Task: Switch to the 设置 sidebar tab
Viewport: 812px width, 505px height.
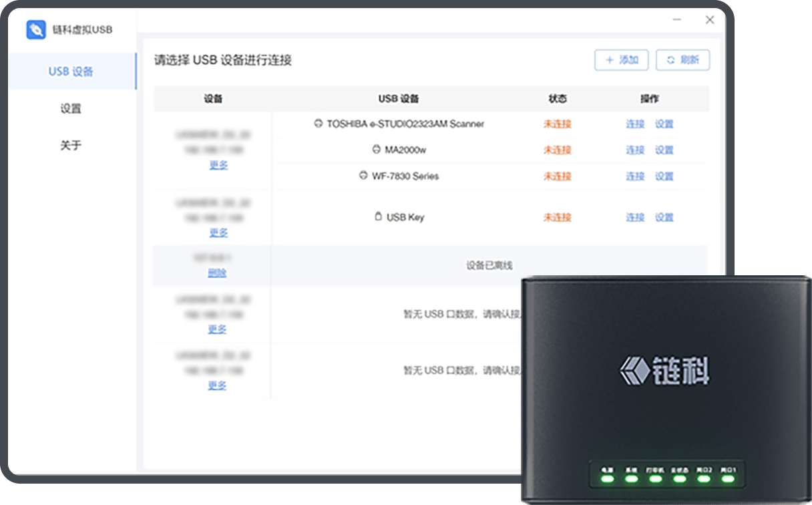Action: pyautogui.click(x=71, y=108)
